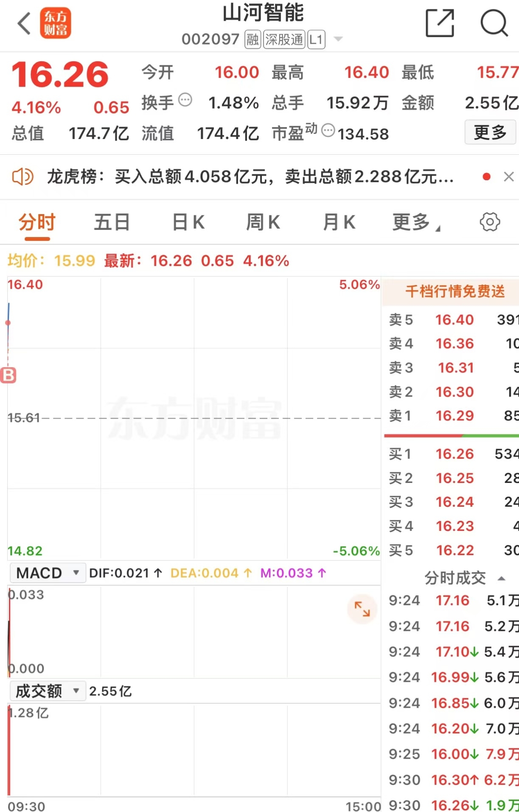
Task: Expand stock switcher dropdown arrow under title
Action: pos(338,39)
